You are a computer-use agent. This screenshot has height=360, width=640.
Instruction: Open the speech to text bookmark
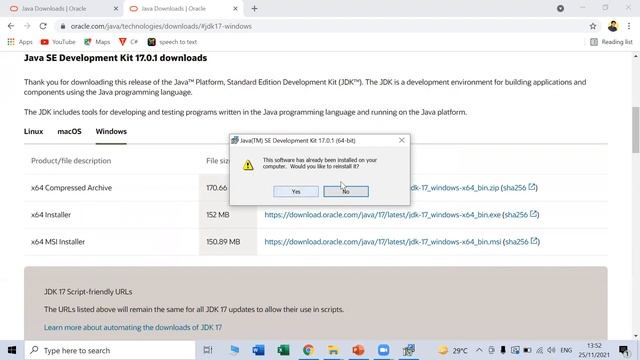(172, 42)
